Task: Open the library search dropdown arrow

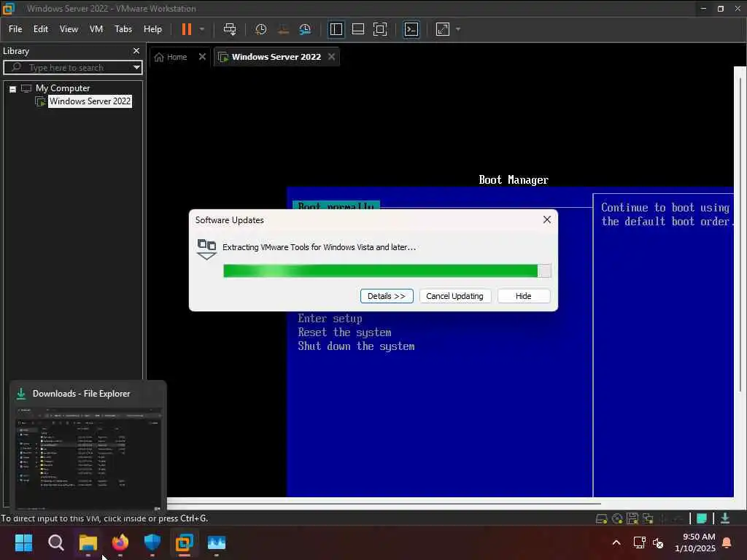Action: click(x=136, y=68)
